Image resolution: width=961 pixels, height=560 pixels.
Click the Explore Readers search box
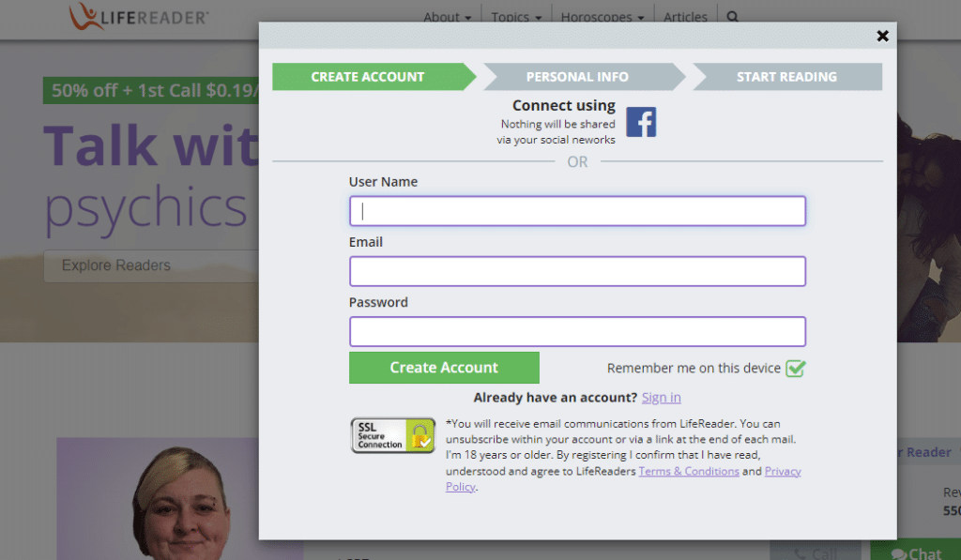(151, 265)
